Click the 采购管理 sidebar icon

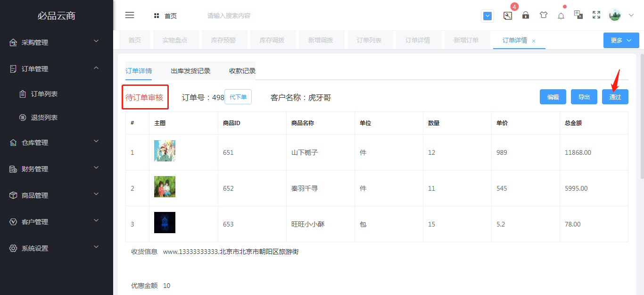pyautogui.click(x=13, y=42)
